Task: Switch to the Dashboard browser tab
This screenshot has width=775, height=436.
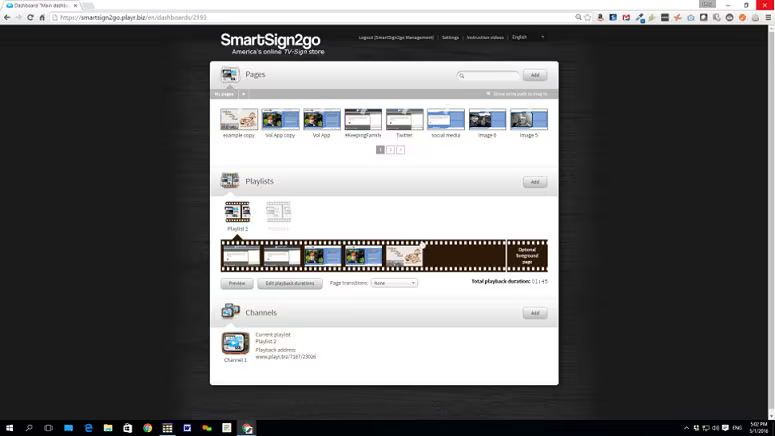Action: pos(41,5)
